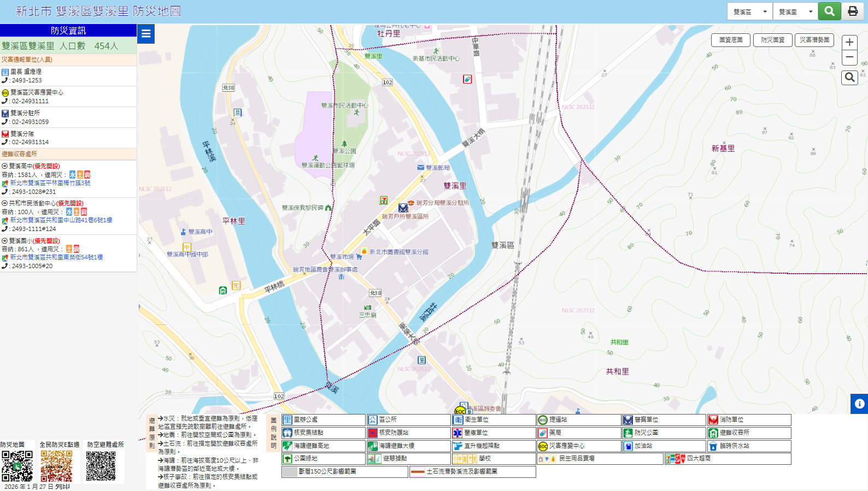Select the 防災資訊 panel header
Screen dimensions: 868x491
(68, 31)
